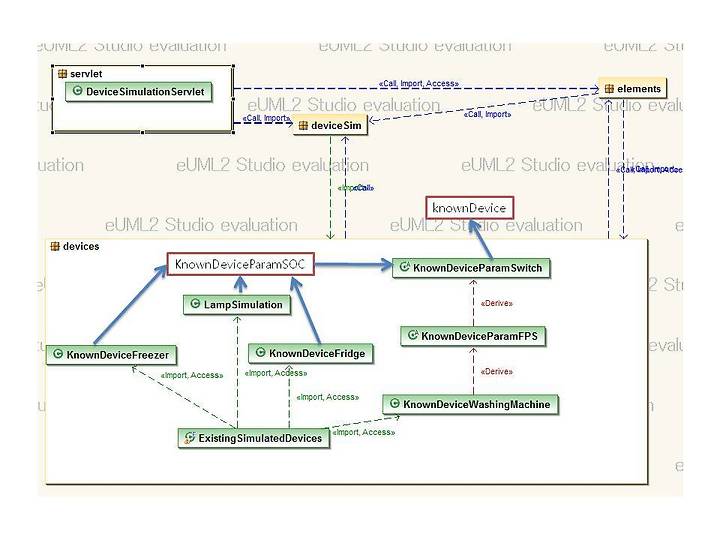Click the LampSimulation class icon
The height and width of the screenshot is (540, 720).
(x=195, y=304)
